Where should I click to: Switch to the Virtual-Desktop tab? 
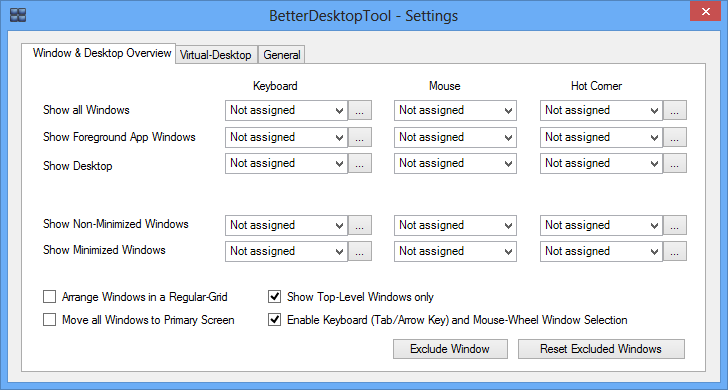[215, 55]
